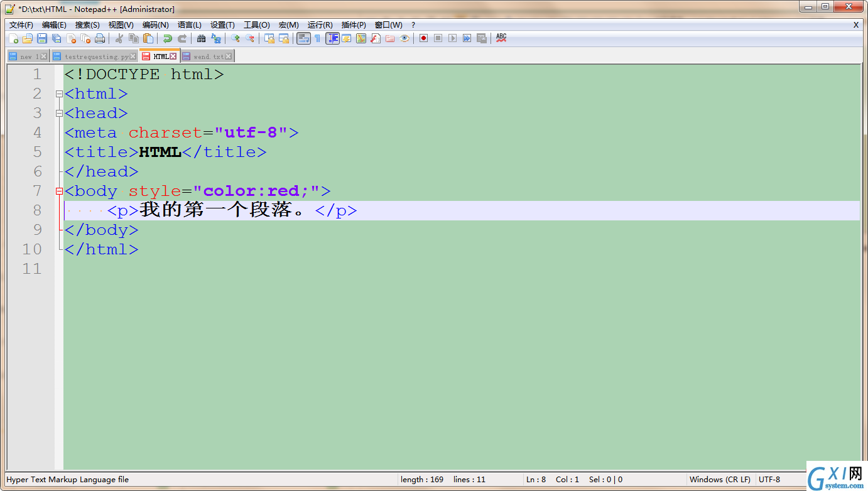
Task: Create a new file with New icon
Action: (14, 38)
